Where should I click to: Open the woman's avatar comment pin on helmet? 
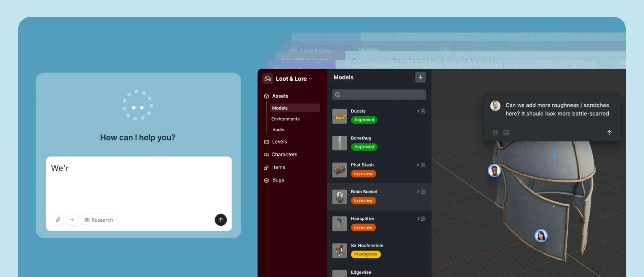541,236
